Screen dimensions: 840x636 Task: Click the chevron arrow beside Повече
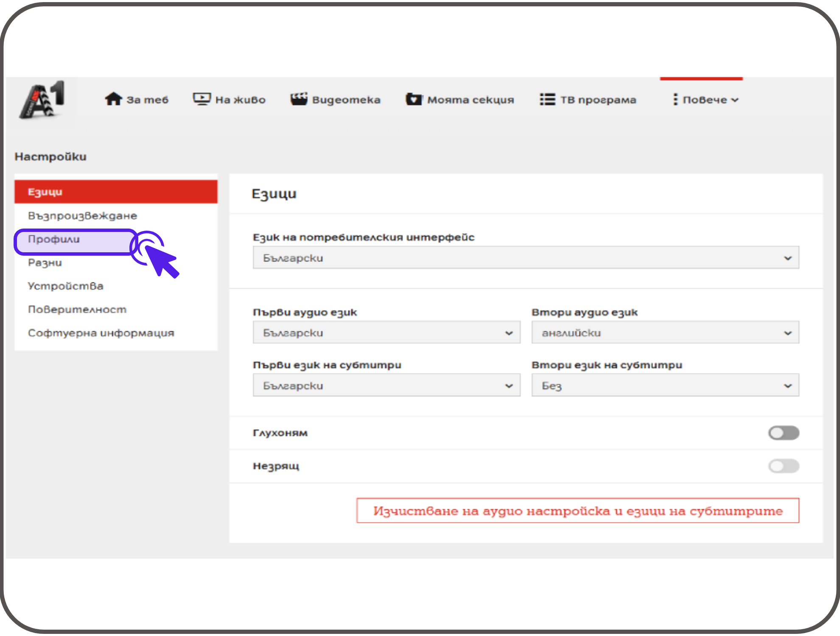coord(735,100)
